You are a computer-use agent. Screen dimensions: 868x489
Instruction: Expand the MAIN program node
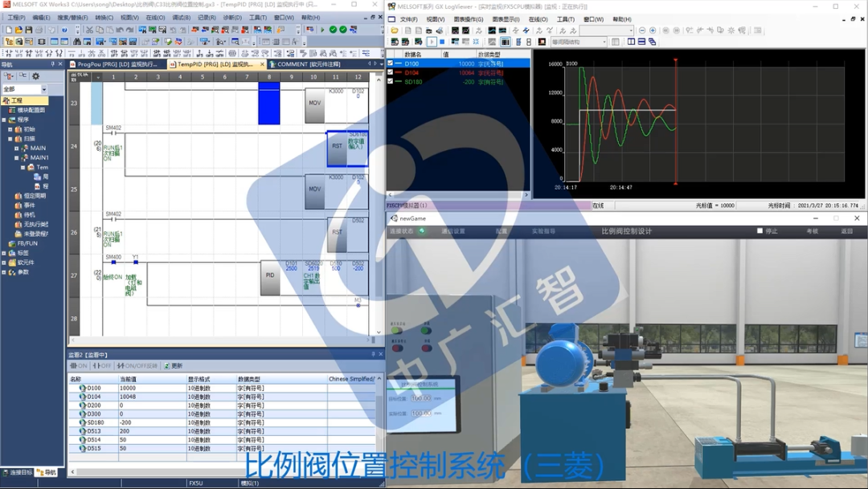point(16,149)
